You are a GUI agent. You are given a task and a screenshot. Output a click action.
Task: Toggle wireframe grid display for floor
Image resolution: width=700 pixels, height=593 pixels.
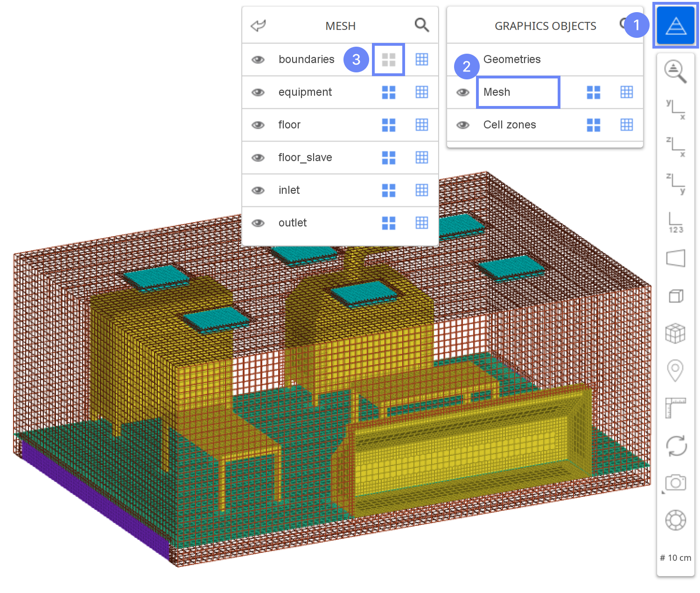[422, 125]
